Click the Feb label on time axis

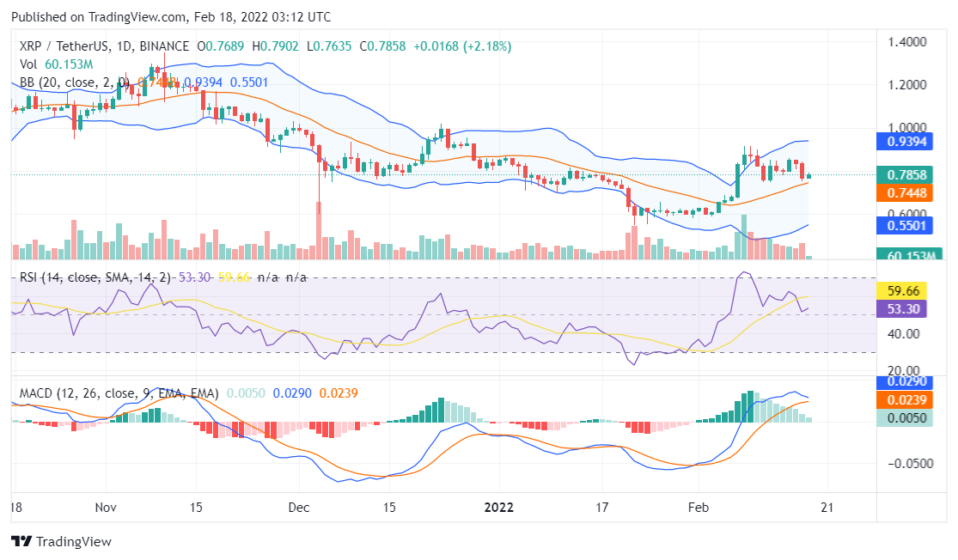(x=699, y=507)
